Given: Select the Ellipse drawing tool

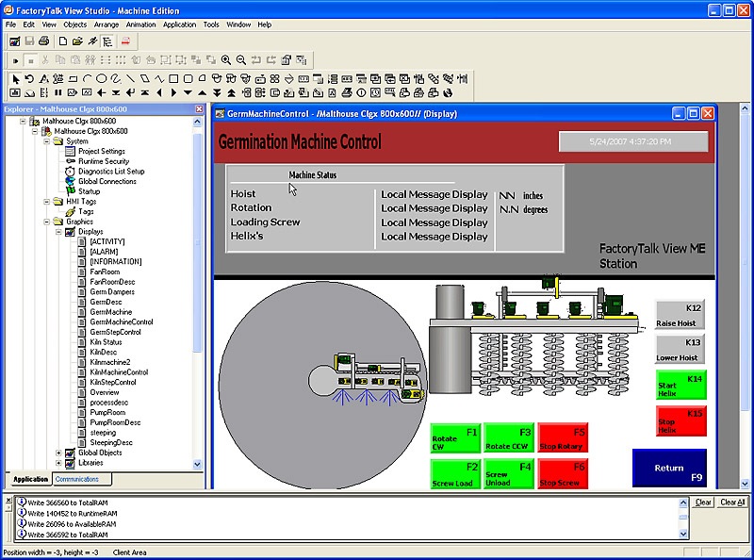Looking at the screenshot, I should (x=101, y=78).
